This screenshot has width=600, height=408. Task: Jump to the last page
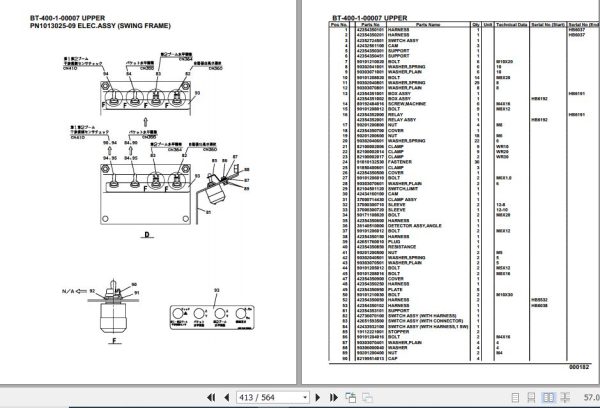pos(333,398)
